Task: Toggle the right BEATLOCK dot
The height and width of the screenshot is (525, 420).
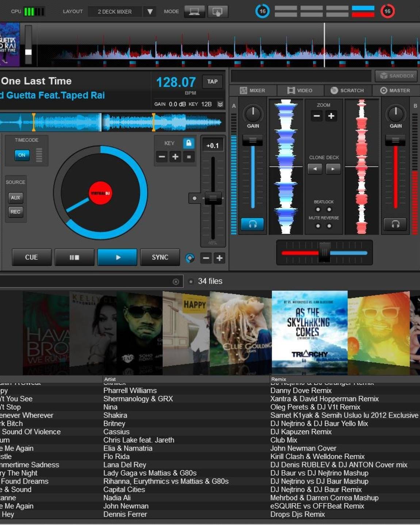Action: pyautogui.click(x=329, y=210)
